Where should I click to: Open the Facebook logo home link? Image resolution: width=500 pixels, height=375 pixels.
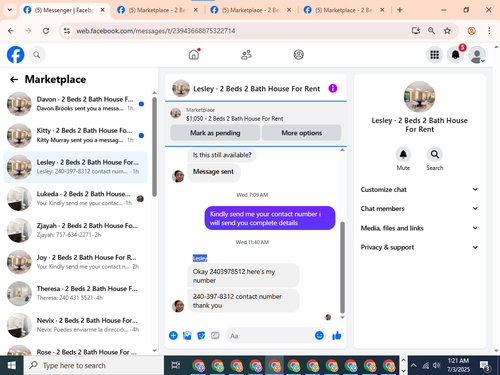[x=16, y=55]
